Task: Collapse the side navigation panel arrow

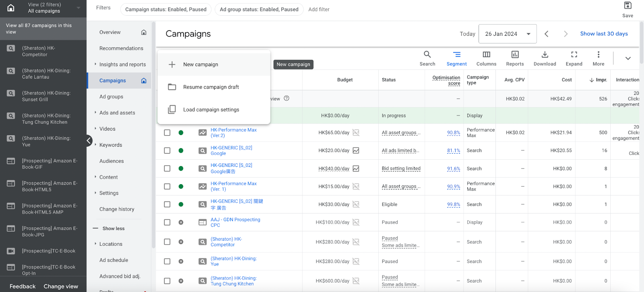Action: pos(89,141)
